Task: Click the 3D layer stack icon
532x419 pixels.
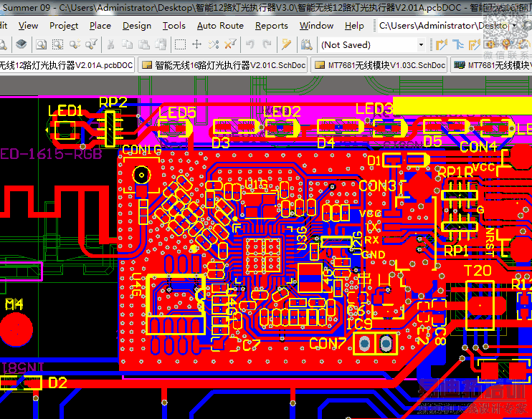Action: (x=22, y=44)
